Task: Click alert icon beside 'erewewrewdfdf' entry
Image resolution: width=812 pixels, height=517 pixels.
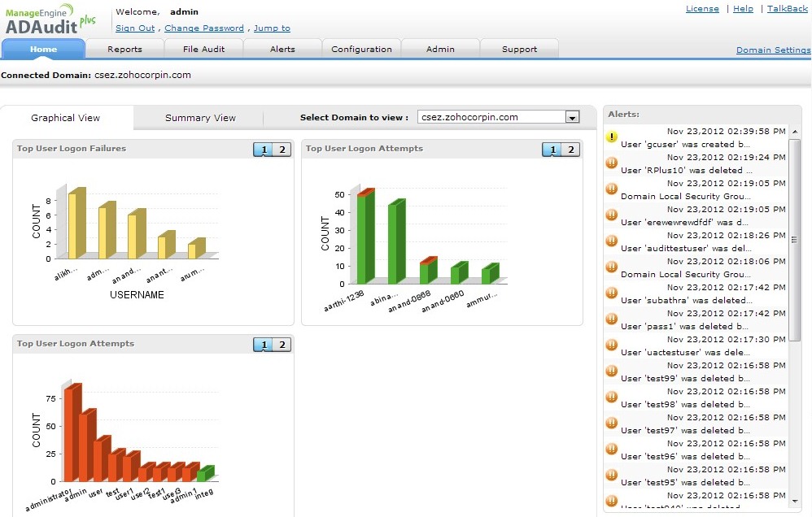Action: [x=612, y=215]
